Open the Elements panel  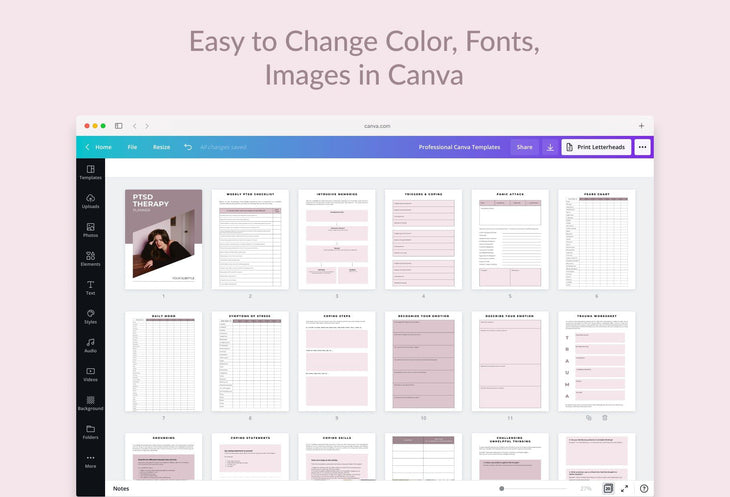point(90,259)
